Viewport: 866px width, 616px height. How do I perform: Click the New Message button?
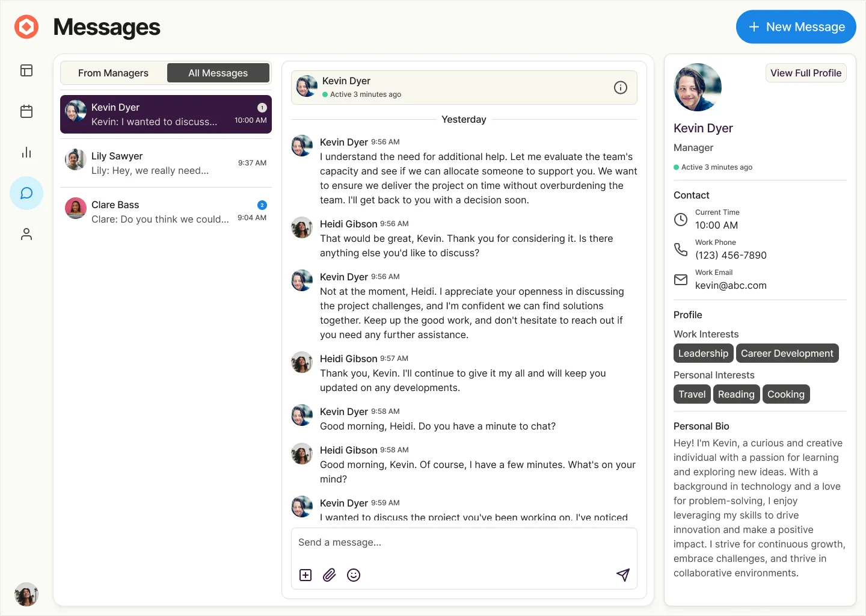796,27
